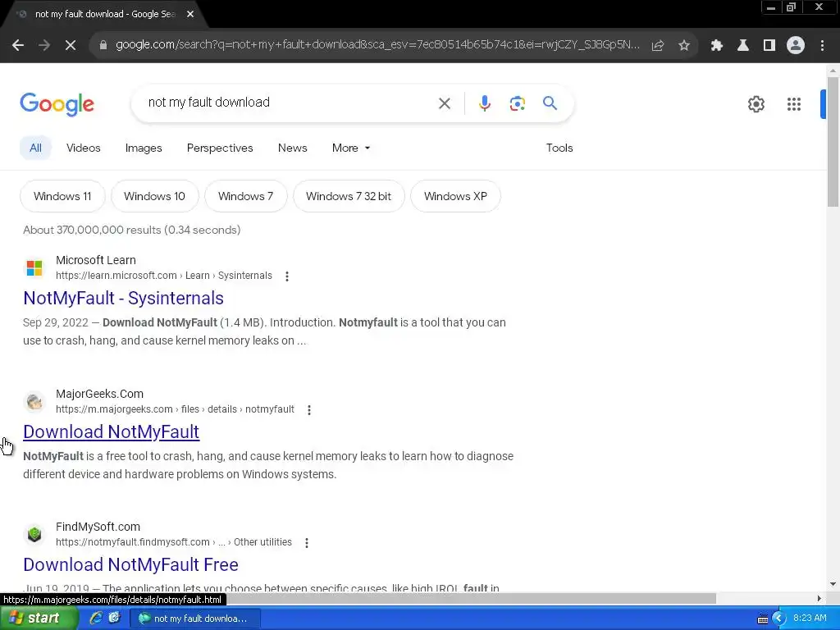Click the notmyfault.findmysoft.com breadcrumb URL

pos(174,542)
